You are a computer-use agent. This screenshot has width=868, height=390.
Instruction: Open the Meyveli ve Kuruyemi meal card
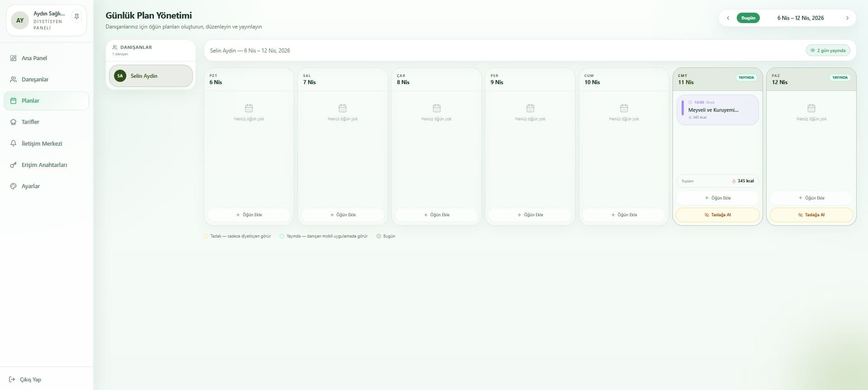(717, 110)
